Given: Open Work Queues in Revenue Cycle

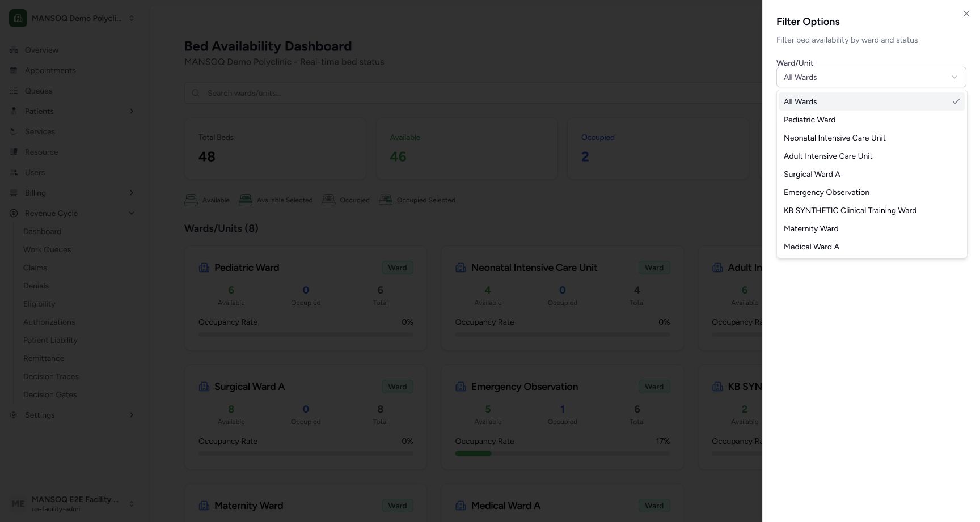Looking at the screenshot, I should click(x=47, y=249).
